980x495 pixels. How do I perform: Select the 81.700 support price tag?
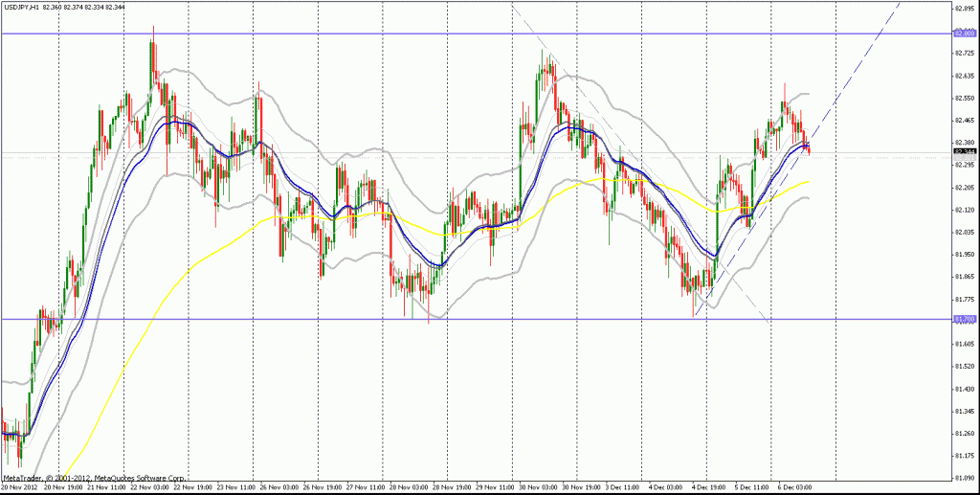963,319
